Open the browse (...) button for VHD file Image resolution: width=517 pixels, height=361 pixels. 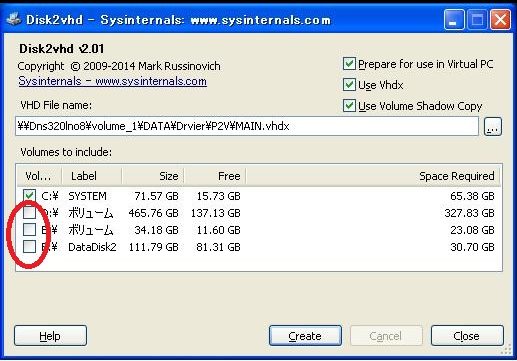click(492, 126)
